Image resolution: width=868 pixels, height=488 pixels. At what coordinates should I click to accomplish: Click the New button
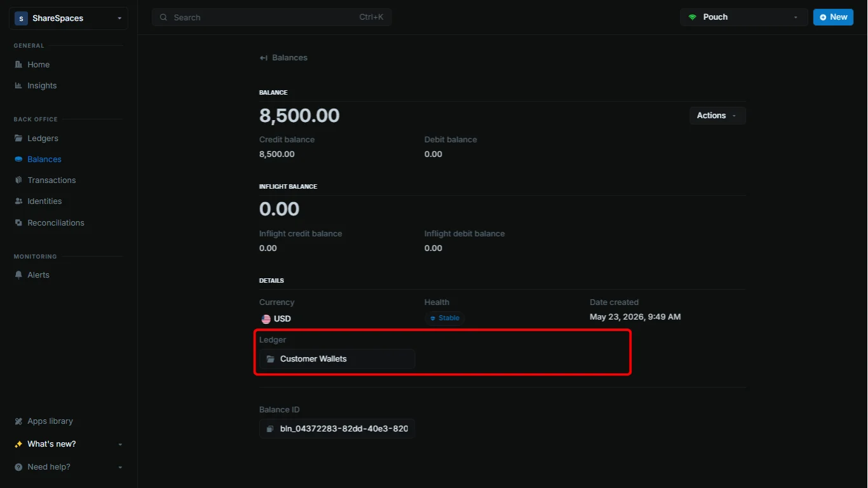[833, 17]
